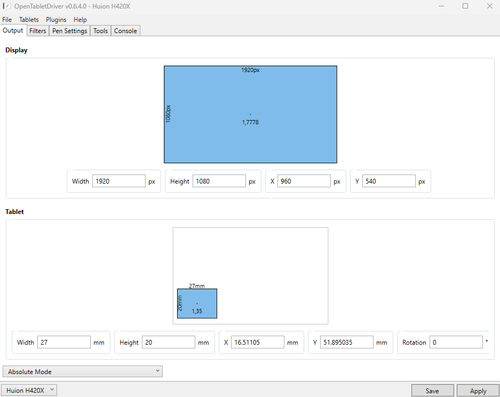Click the Display X input field
The width and height of the screenshot is (500, 397).
click(x=304, y=181)
